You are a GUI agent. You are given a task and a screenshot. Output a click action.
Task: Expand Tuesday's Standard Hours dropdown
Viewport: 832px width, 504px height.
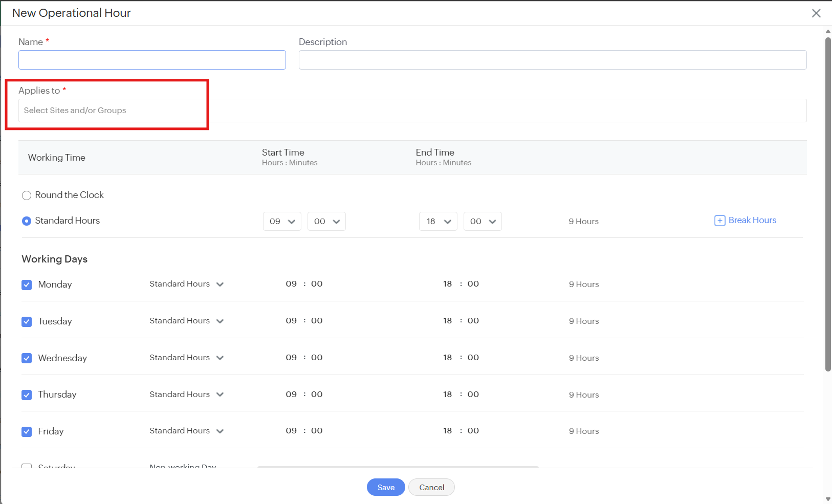(x=187, y=321)
